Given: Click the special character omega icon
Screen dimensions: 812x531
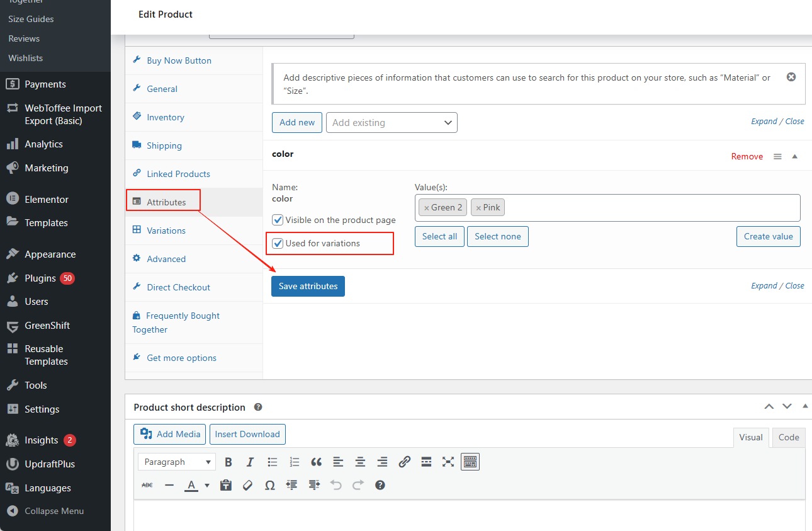Looking at the screenshot, I should tap(270, 485).
